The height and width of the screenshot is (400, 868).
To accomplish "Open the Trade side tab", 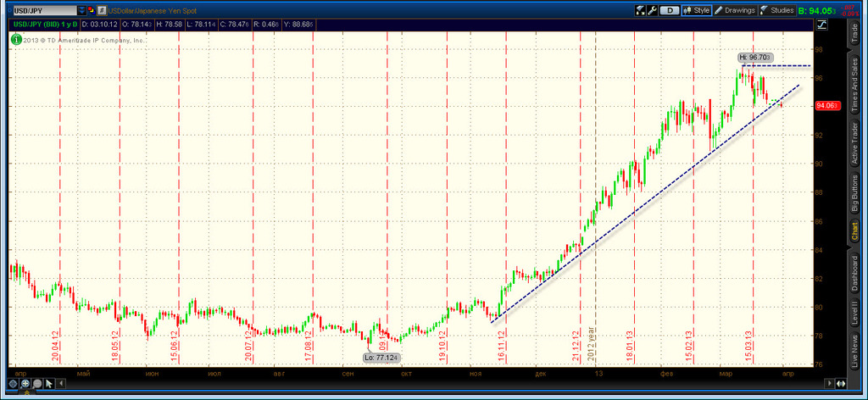I will coord(855,33).
